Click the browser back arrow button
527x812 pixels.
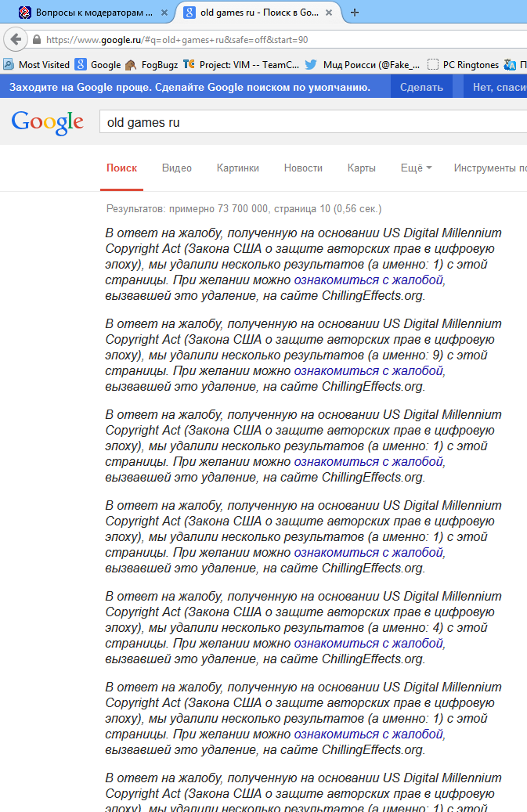click(16, 39)
